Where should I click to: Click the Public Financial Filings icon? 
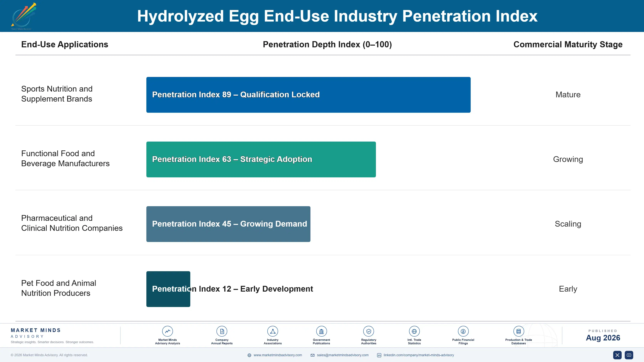pos(463,331)
